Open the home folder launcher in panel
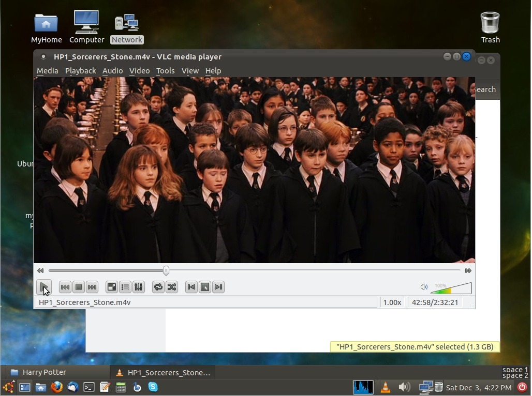532x396 pixels. point(41,387)
